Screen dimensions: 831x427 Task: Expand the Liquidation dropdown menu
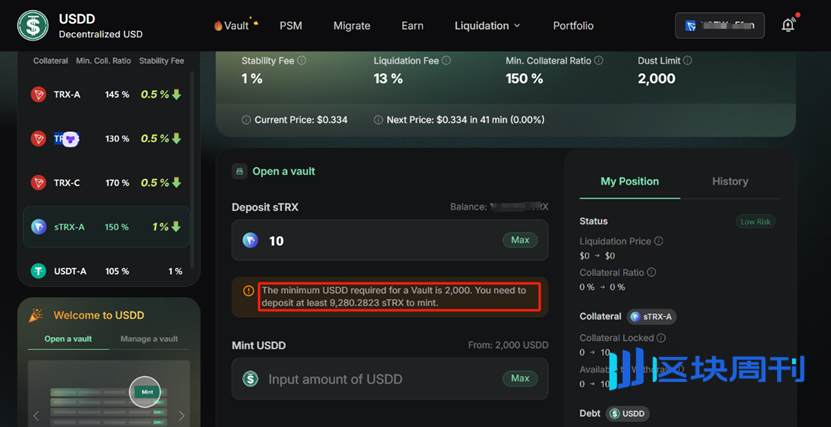pos(488,25)
